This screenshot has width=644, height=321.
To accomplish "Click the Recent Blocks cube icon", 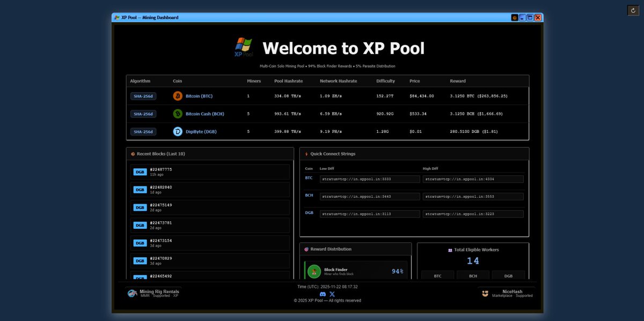I will 133,154.
